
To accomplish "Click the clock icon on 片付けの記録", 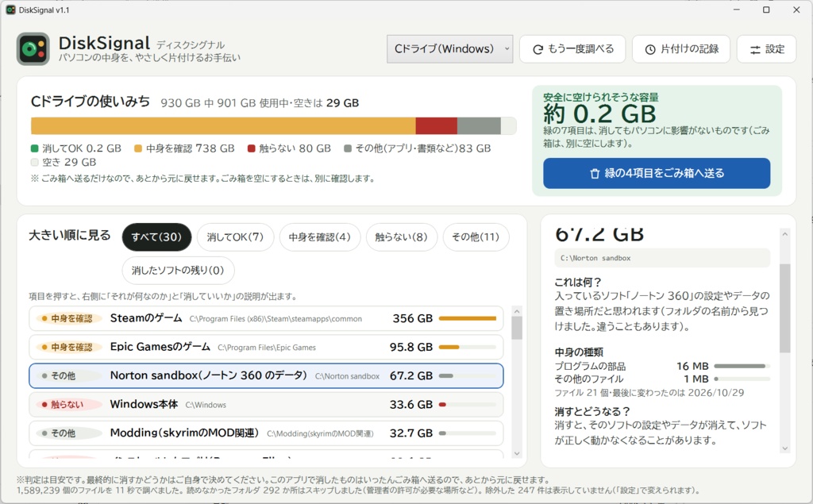I will (649, 49).
